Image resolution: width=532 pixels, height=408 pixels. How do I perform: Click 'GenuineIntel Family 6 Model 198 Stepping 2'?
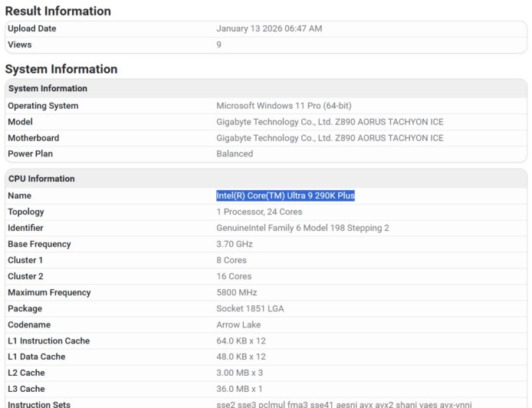tap(303, 228)
